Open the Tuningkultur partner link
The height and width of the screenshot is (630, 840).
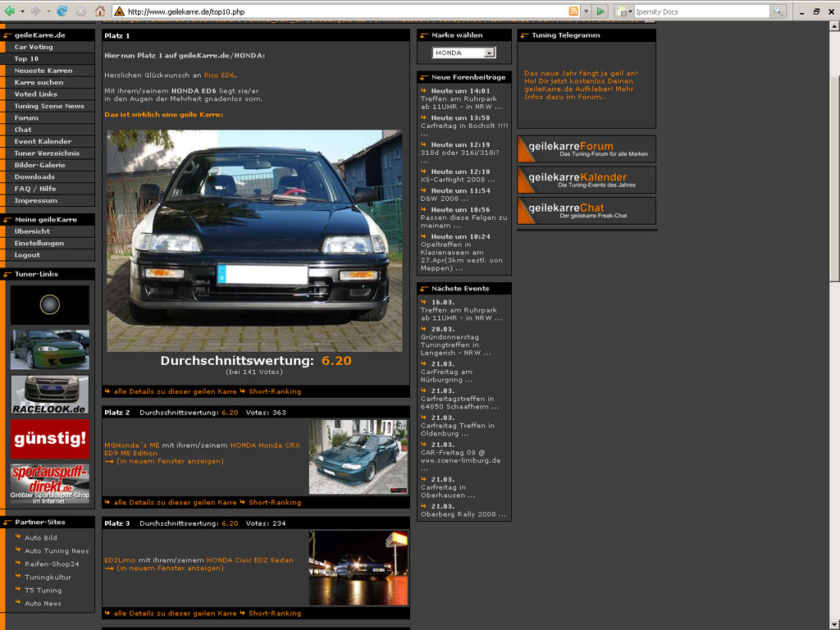point(48,577)
